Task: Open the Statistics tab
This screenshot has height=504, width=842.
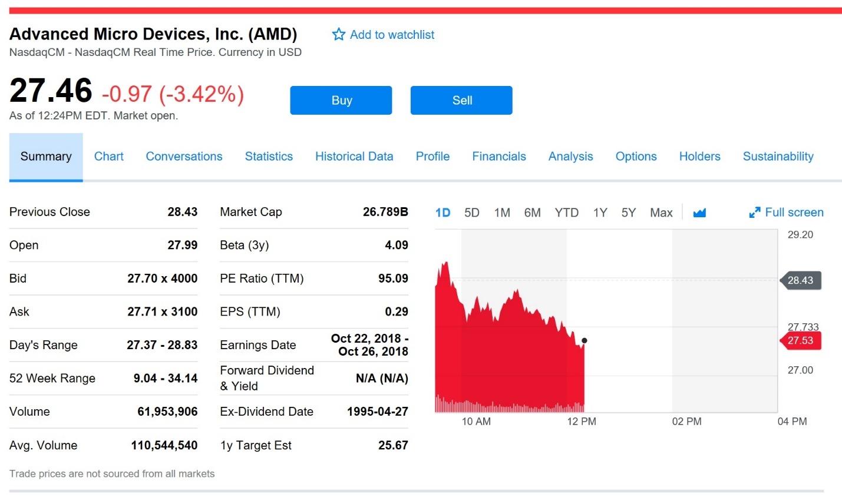Action: point(269,157)
